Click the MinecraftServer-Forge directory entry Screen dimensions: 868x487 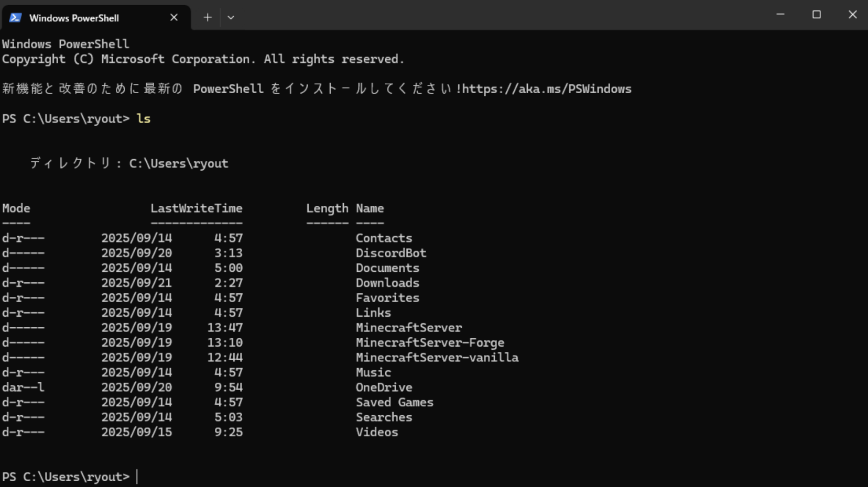[430, 342]
